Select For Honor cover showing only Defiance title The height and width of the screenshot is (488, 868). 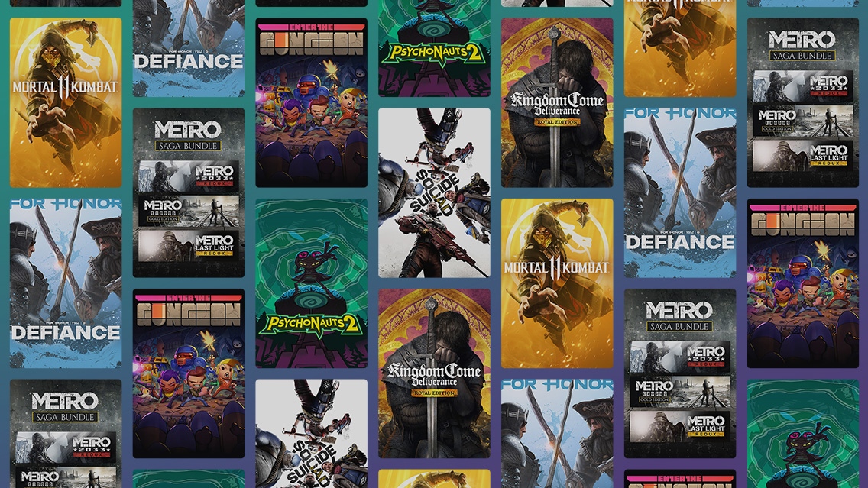(x=188, y=48)
